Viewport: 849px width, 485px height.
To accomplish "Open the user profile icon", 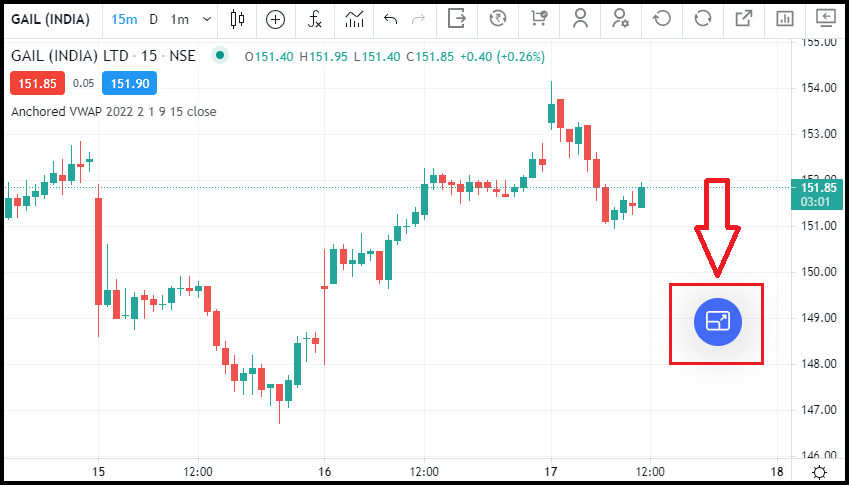I will click(580, 18).
